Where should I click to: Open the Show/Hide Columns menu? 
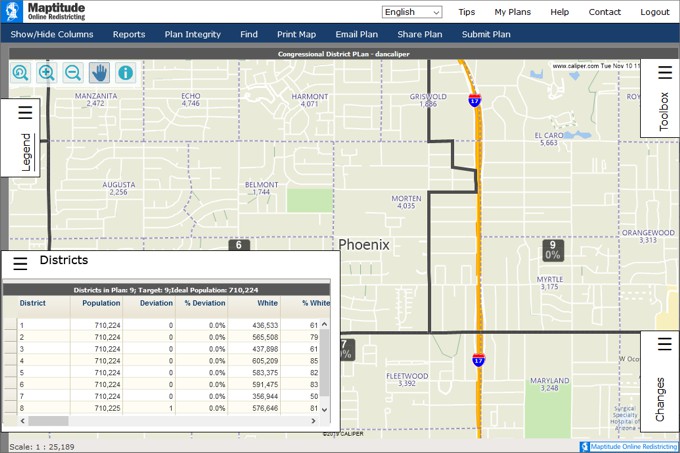(52, 34)
